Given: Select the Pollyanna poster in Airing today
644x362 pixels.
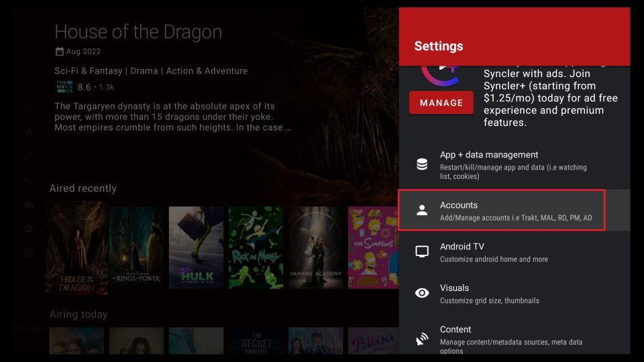Looking at the screenshot, I should 374,341.
